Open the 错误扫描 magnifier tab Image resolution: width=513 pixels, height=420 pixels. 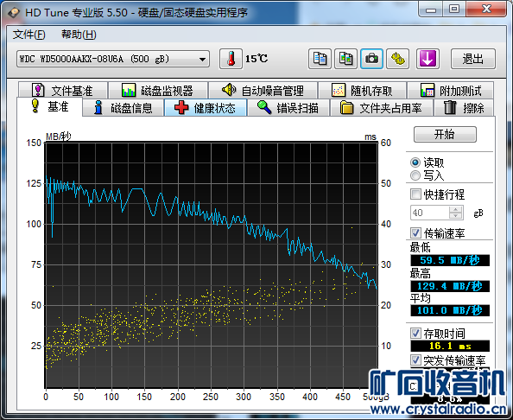coord(288,108)
